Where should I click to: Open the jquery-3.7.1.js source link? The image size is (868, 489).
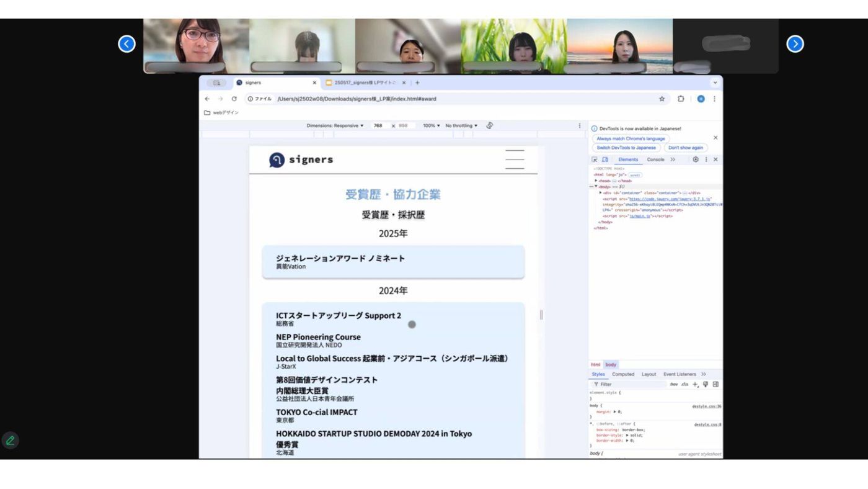click(670, 199)
